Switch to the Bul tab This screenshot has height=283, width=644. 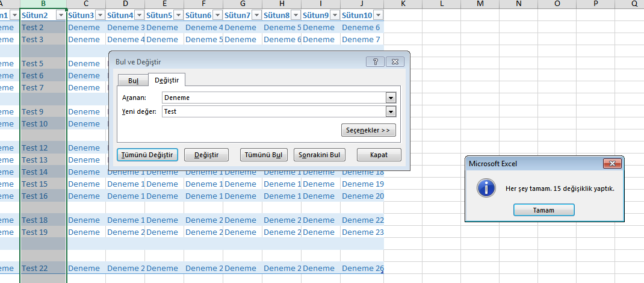click(133, 81)
